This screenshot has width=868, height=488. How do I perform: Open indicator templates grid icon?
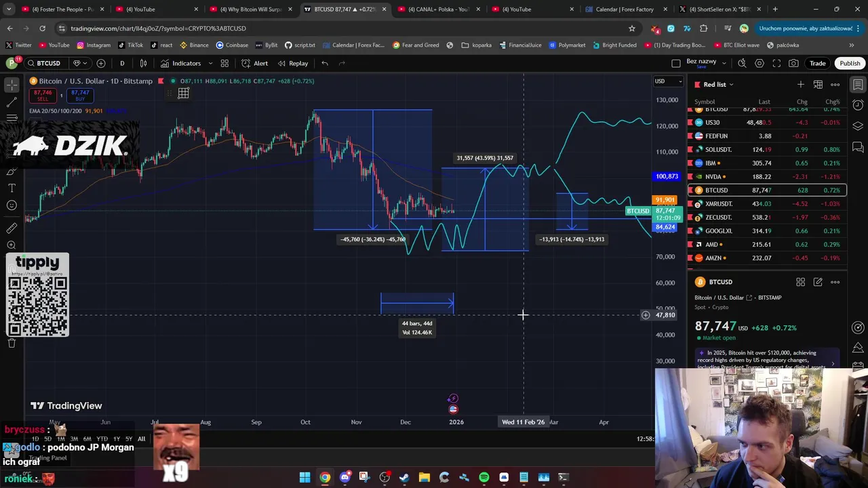point(224,63)
